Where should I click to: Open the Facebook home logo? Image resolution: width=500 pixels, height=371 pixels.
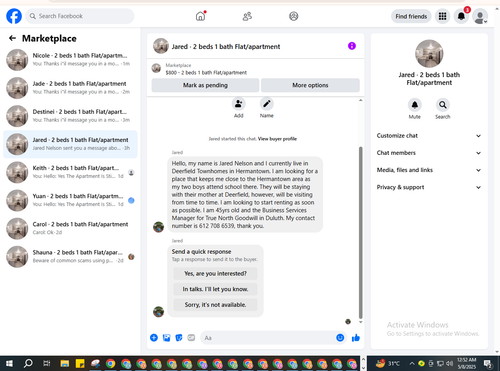click(14, 16)
